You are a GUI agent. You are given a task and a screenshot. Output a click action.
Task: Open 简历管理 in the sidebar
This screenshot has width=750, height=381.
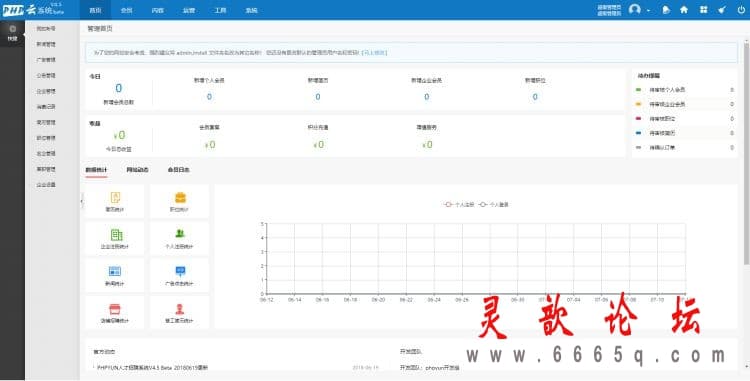46,122
